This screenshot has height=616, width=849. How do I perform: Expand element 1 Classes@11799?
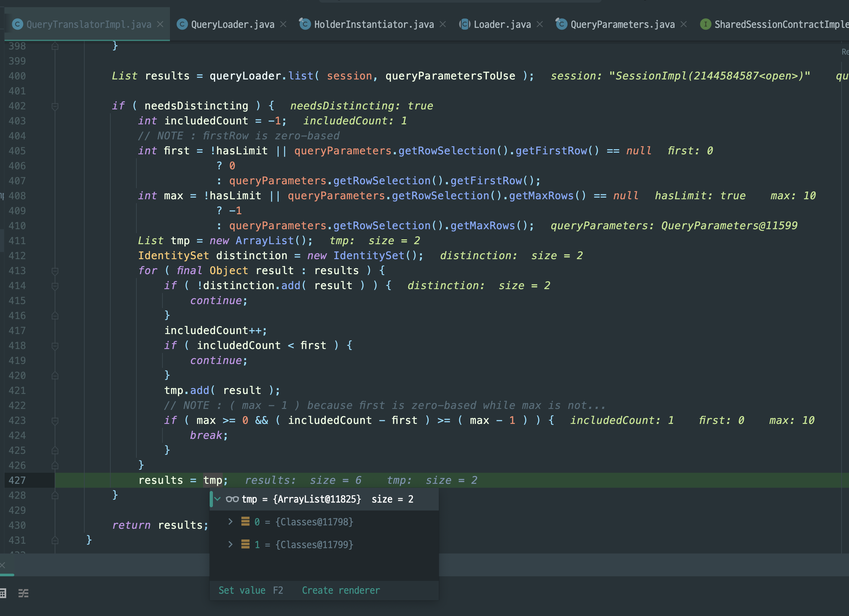pos(230,544)
